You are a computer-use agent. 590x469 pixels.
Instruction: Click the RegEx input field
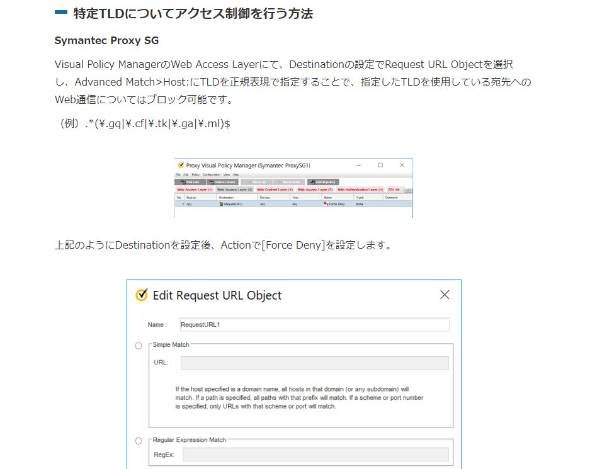[x=316, y=454]
